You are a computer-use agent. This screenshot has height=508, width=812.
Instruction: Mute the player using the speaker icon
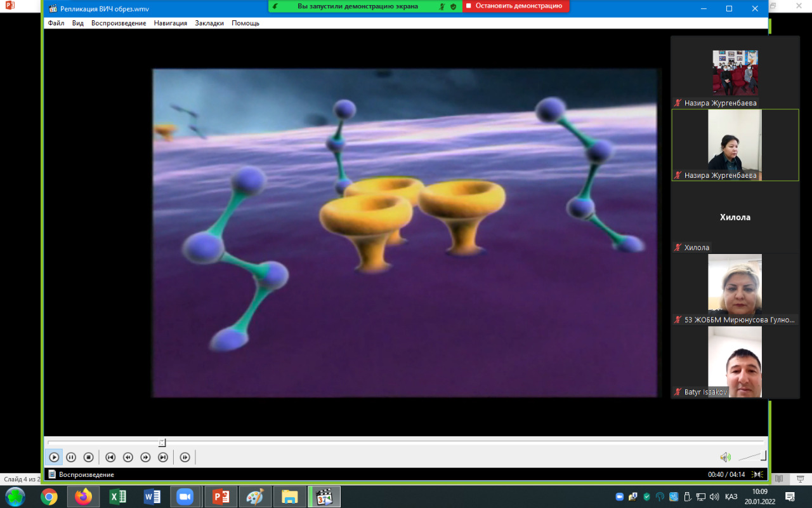(x=725, y=457)
